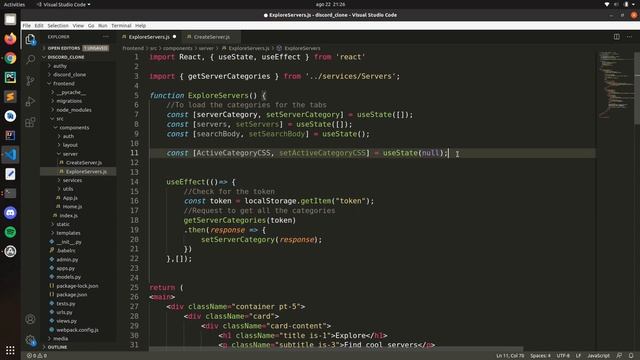Open PyCharm from the dock
The image size is (640, 360).
pos(10,77)
